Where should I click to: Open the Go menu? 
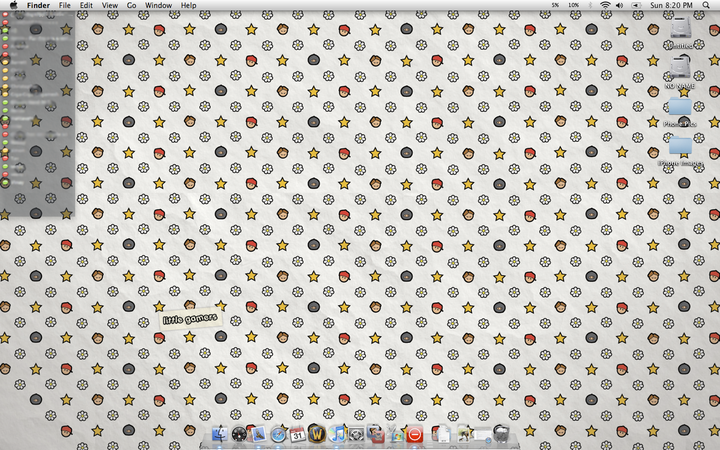coord(131,5)
